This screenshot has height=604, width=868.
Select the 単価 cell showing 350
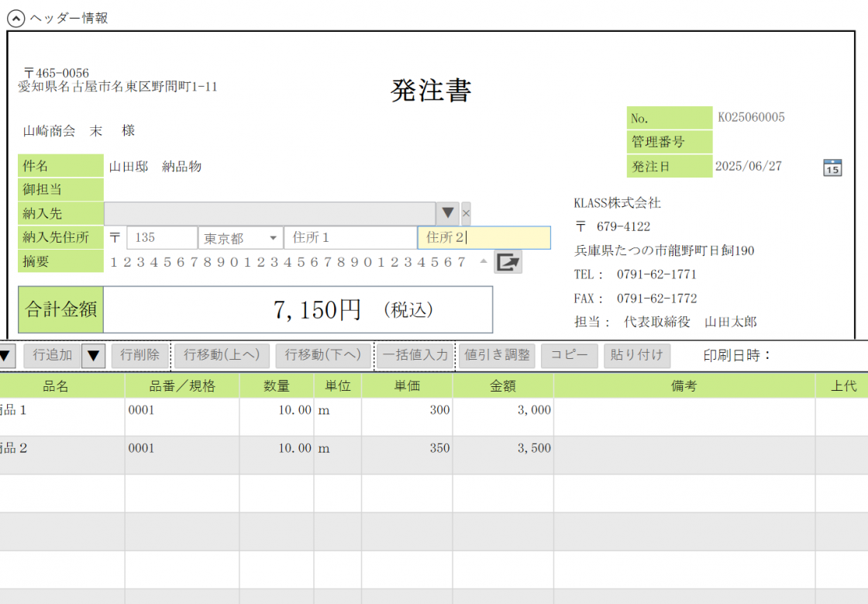(407, 448)
